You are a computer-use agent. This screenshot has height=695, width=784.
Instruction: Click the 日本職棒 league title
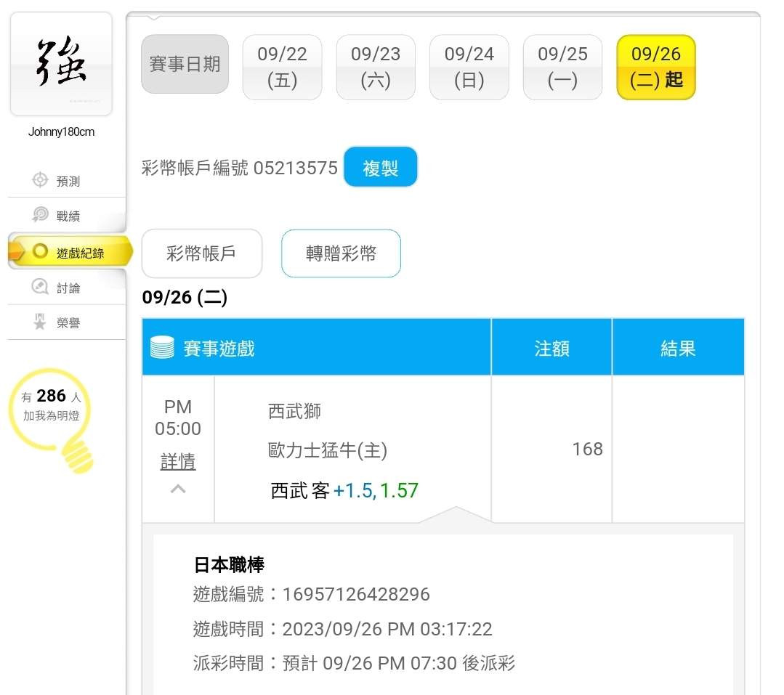click(x=228, y=564)
